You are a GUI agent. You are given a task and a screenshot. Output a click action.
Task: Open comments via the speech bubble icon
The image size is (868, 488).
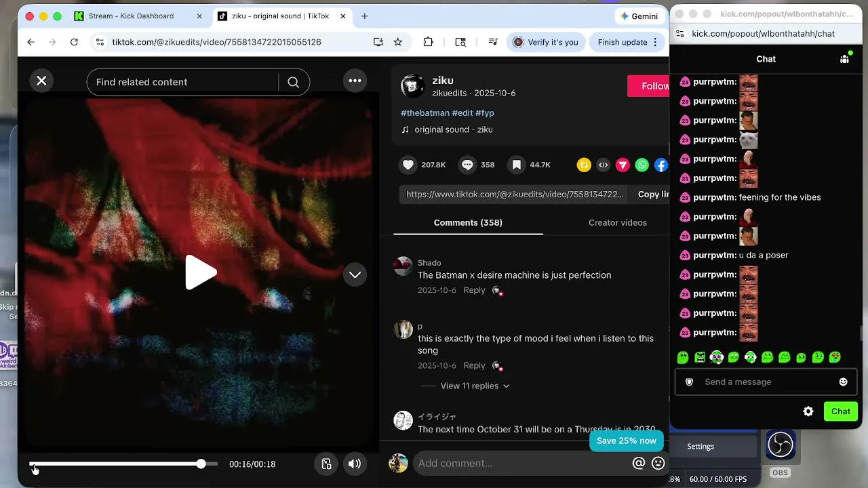pyautogui.click(x=467, y=165)
